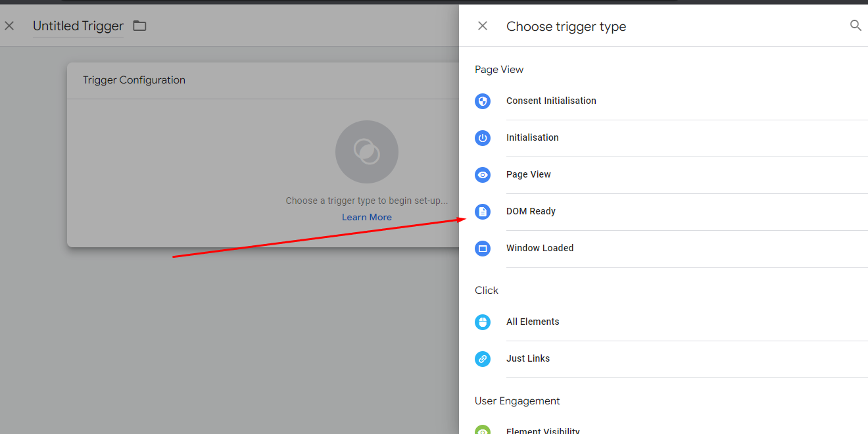Choose Window Loaded trigger type

point(540,248)
